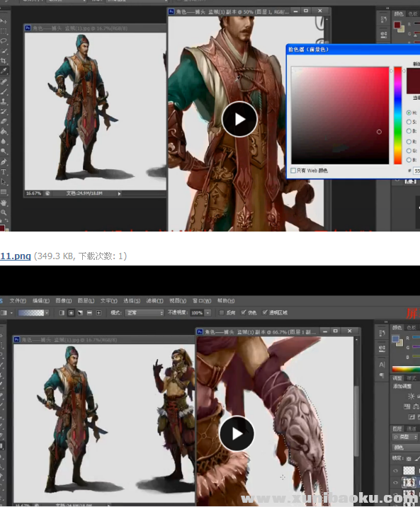The width and height of the screenshot is (420, 507).
Task: Select the Zoom magnifier tool below the Hand tool
Action: (4, 212)
